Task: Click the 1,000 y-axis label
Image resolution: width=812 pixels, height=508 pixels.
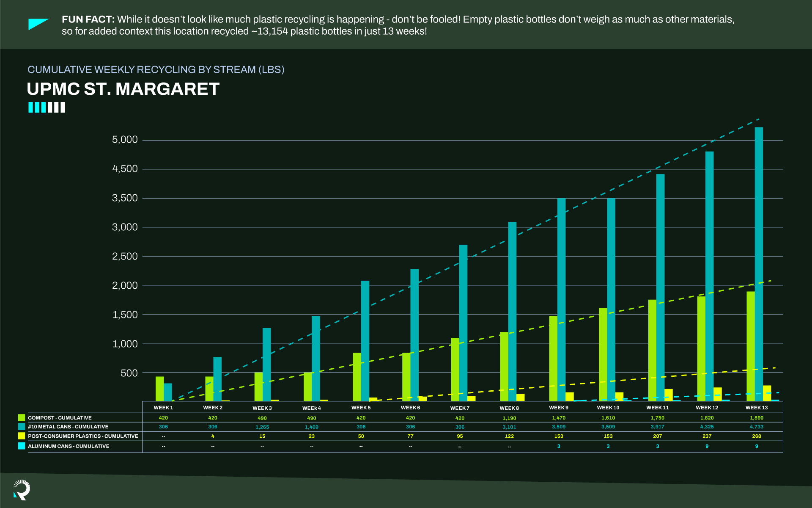Action: point(125,344)
